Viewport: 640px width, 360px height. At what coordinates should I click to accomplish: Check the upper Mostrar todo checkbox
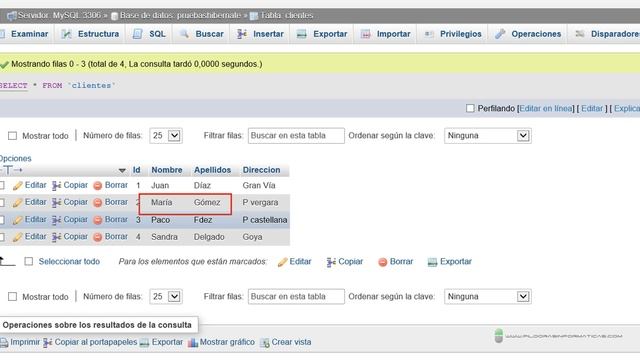13,136
